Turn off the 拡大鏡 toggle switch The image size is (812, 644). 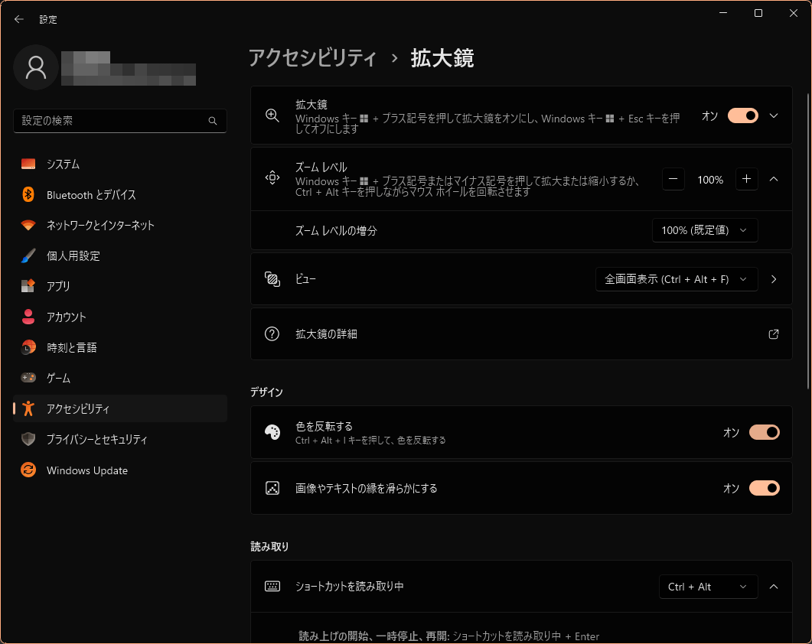coord(742,115)
